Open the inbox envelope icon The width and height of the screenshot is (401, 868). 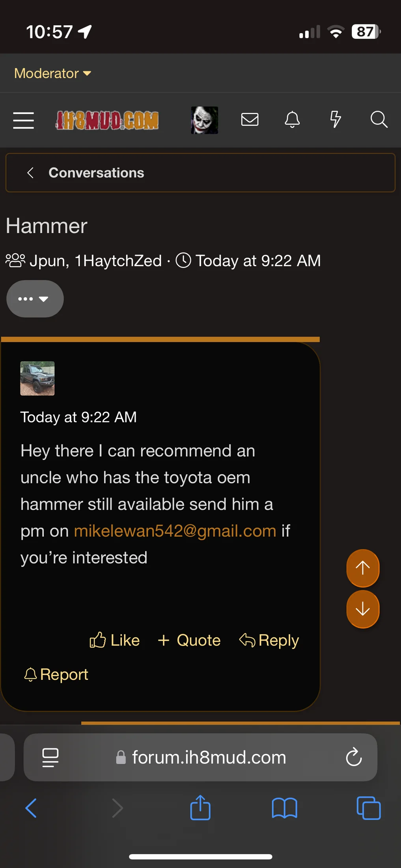tap(250, 120)
